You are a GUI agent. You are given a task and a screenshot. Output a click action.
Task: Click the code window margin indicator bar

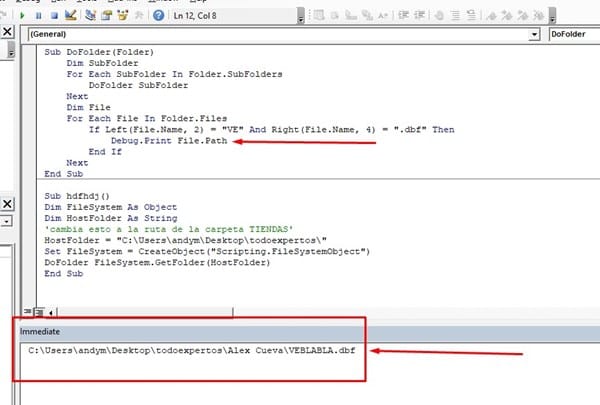click(29, 176)
